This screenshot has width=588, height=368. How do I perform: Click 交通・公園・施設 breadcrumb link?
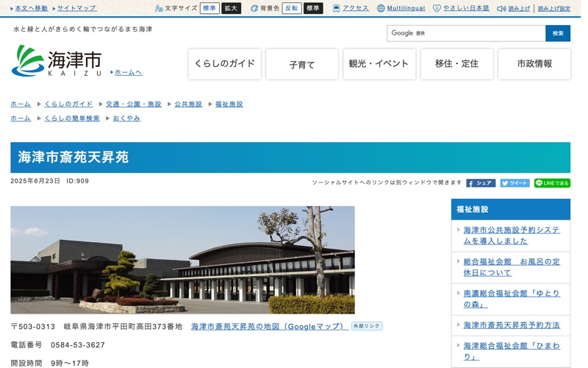(134, 104)
